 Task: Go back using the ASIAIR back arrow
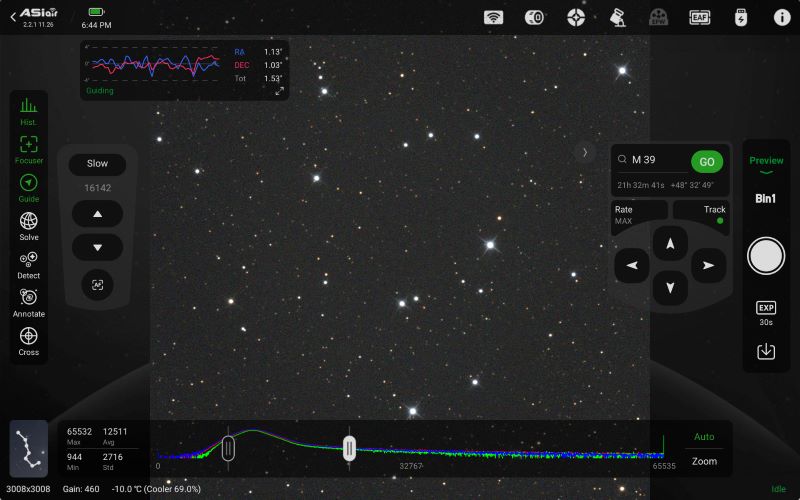click(x=13, y=17)
